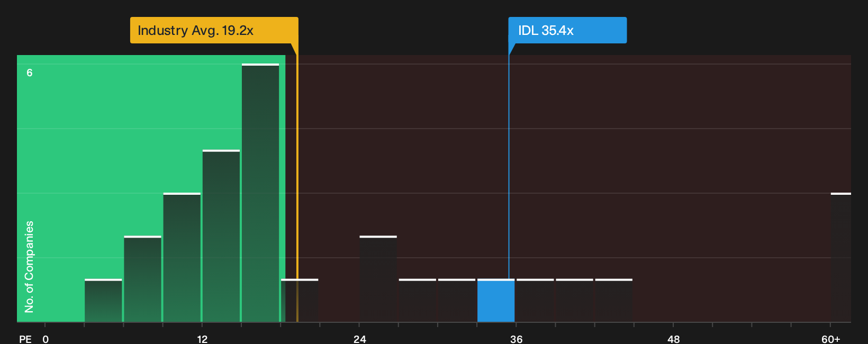
Task: Click the "6" value on the vertical axis
Action: coord(30,73)
